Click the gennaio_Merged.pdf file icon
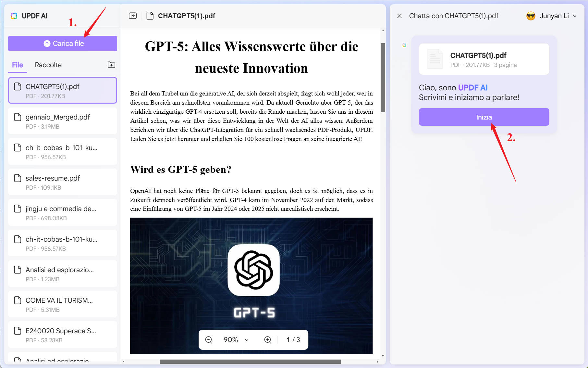 coord(18,117)
